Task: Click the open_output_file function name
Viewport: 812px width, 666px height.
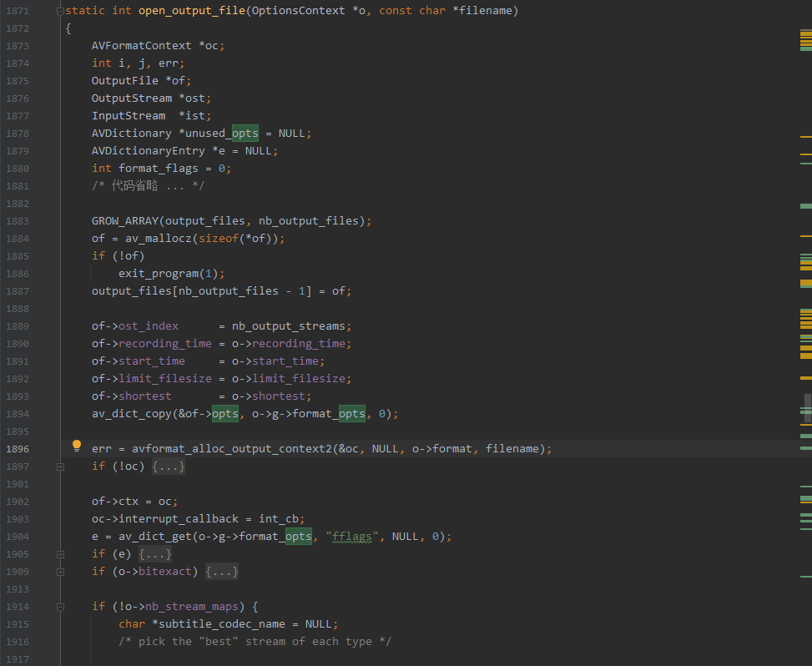Action: click(x=192, y=11)
